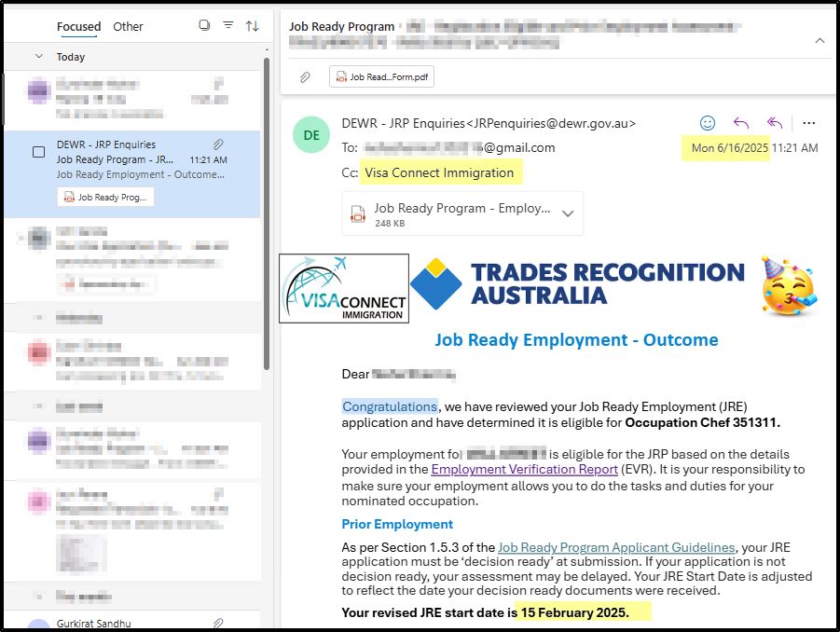
Task: Reply to the DEWR email
Action: pyautogui.click(x=739, y=122)
